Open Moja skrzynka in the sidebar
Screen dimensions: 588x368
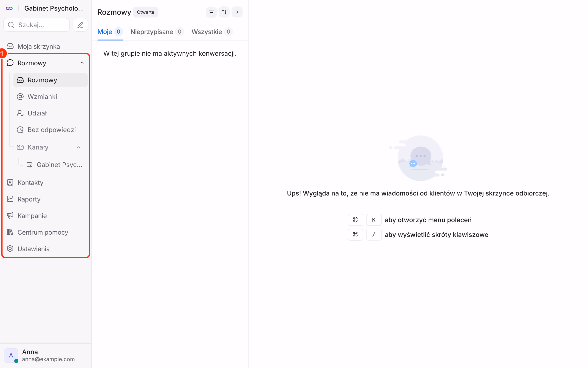click(46, 46)
